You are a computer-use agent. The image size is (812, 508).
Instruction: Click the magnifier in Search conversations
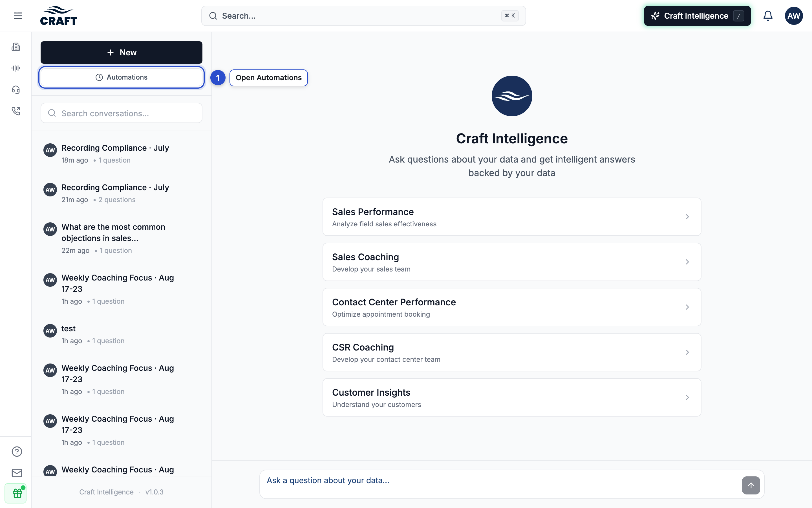[x=52, y=113]
